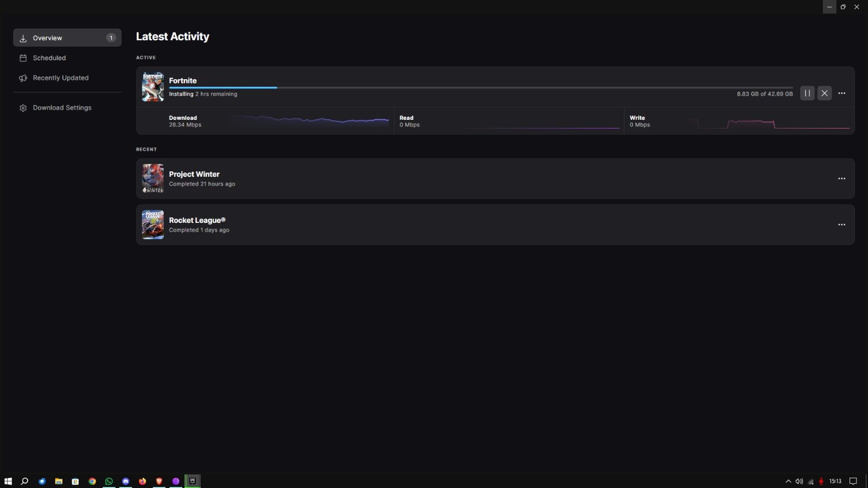
Task: Click the Fortnite game thumbnail
Action: (152, 87)
